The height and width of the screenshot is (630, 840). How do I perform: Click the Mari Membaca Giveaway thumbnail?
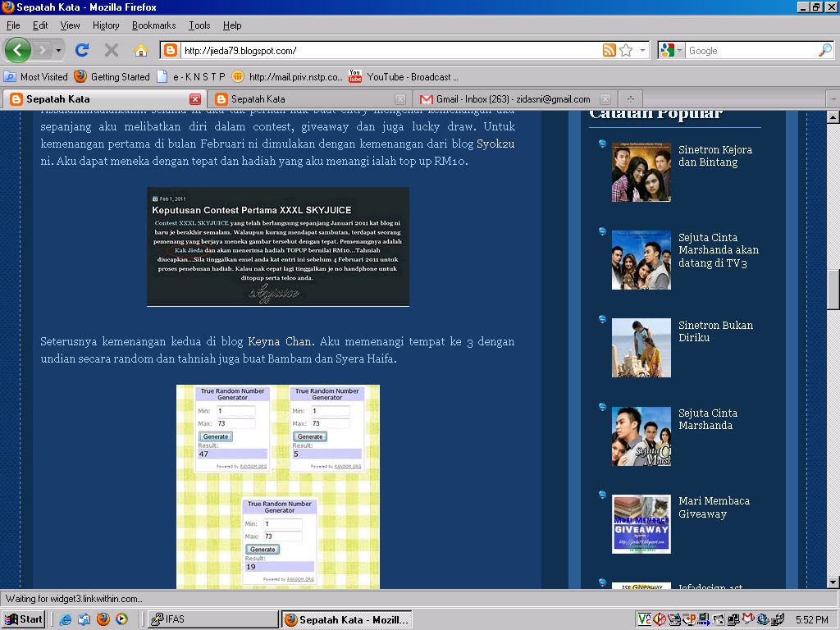pos(641,524)
